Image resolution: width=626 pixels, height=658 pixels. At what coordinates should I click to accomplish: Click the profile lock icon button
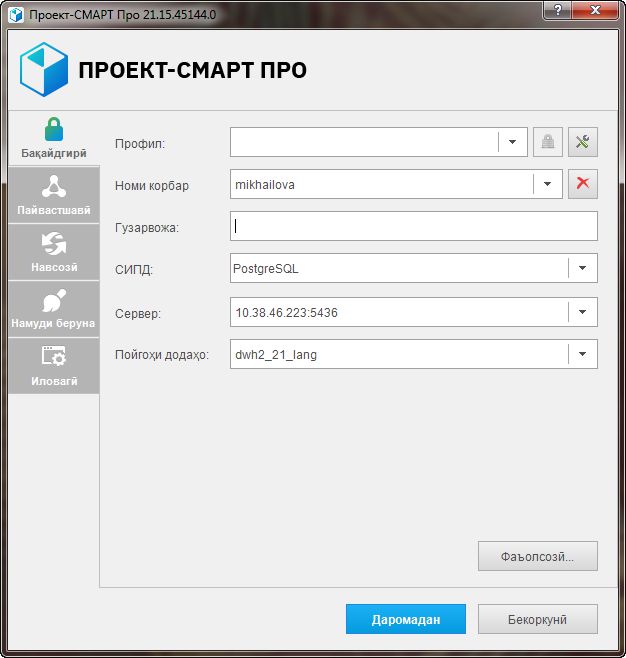tap(547, 142)
